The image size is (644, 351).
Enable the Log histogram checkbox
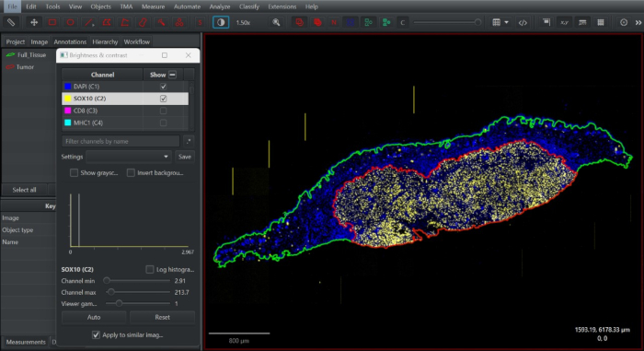(149, 270)
